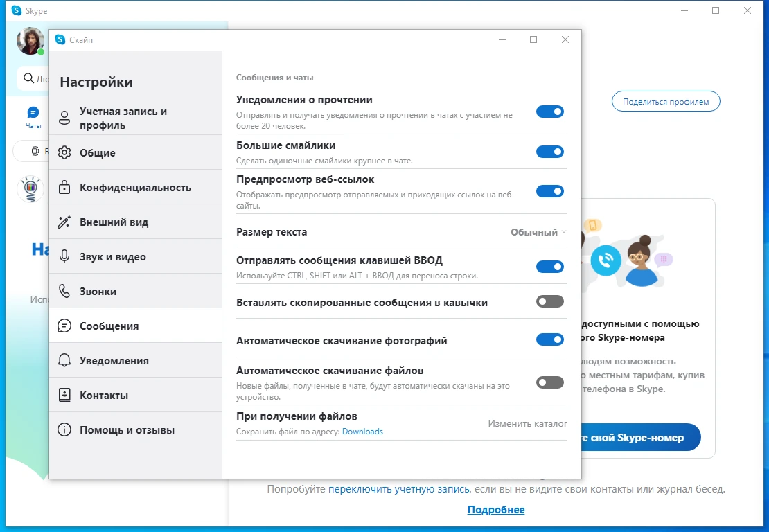Open the Downloads folder link
This screenshot has height=532, width=769.
[x=362, y=432]
